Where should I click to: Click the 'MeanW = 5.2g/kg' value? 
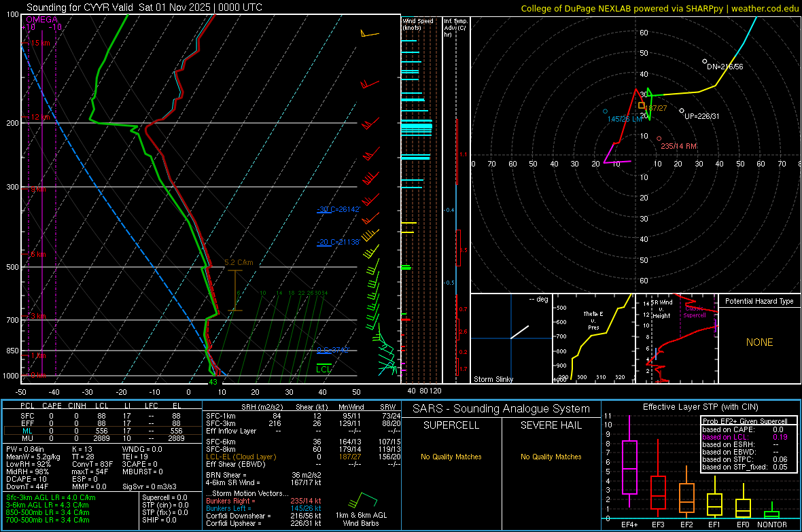tap(33, 457)
